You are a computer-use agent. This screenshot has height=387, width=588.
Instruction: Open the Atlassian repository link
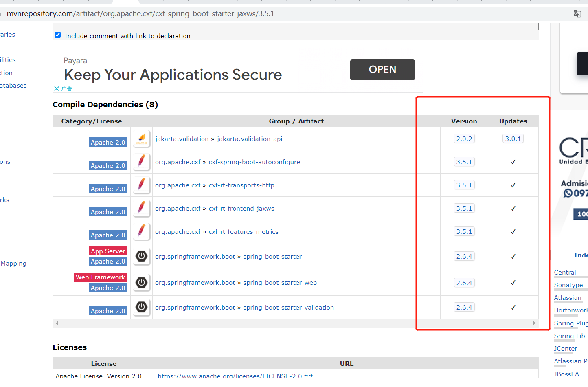click(x=568, y=298)
